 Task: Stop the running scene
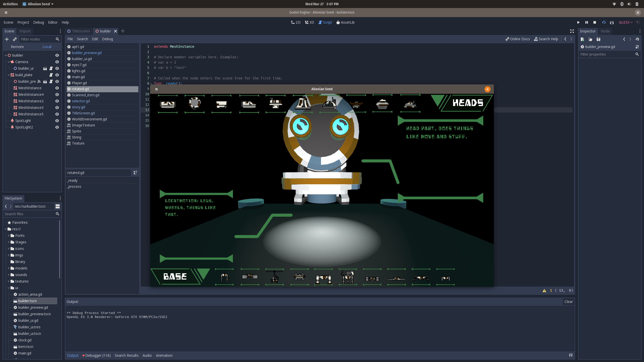(x=595, y=22)
